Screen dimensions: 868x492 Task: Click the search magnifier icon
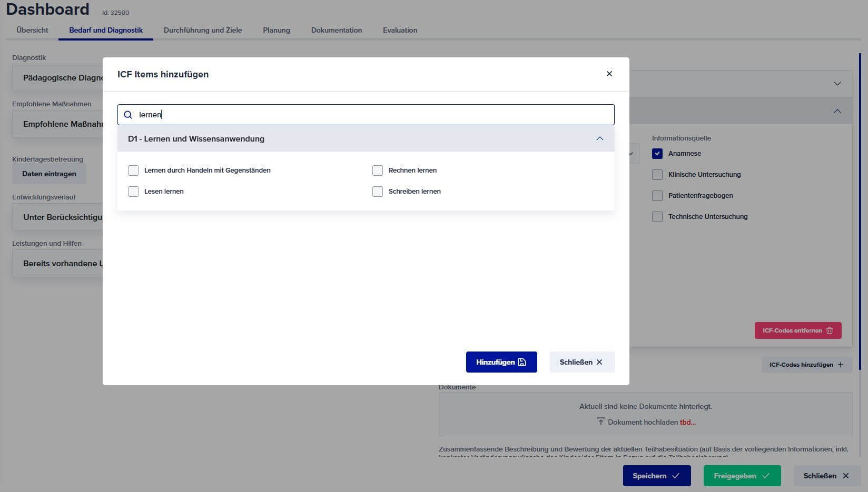point(128,115)
